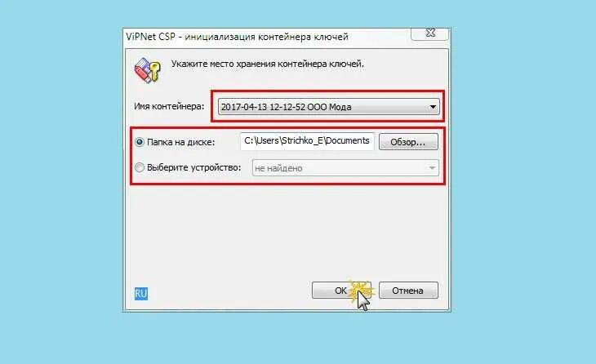Expand the container name dropdown arrow
This screenshot has height=364, width=596.
point(433,107)
